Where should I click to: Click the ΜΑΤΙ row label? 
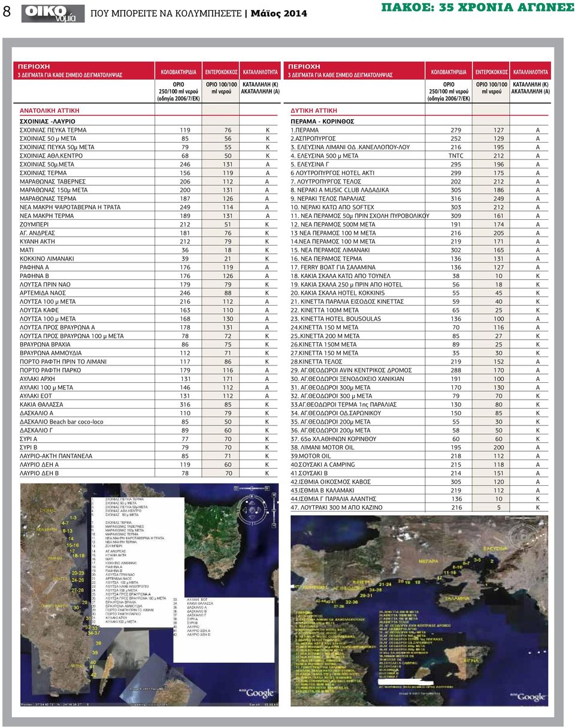click(x=28, y=250)
